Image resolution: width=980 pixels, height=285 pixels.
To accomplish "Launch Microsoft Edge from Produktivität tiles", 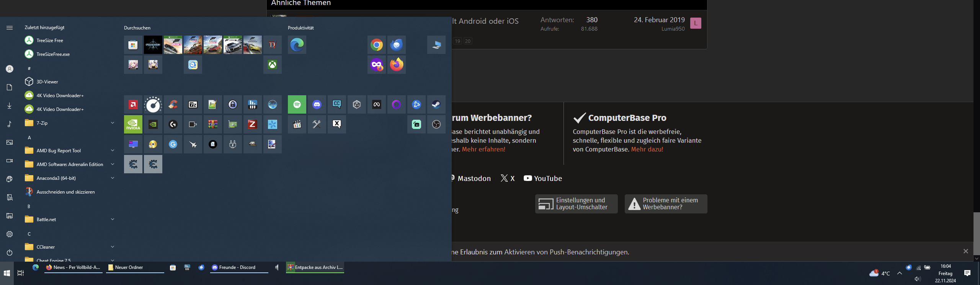I will [x=297, y=45].
